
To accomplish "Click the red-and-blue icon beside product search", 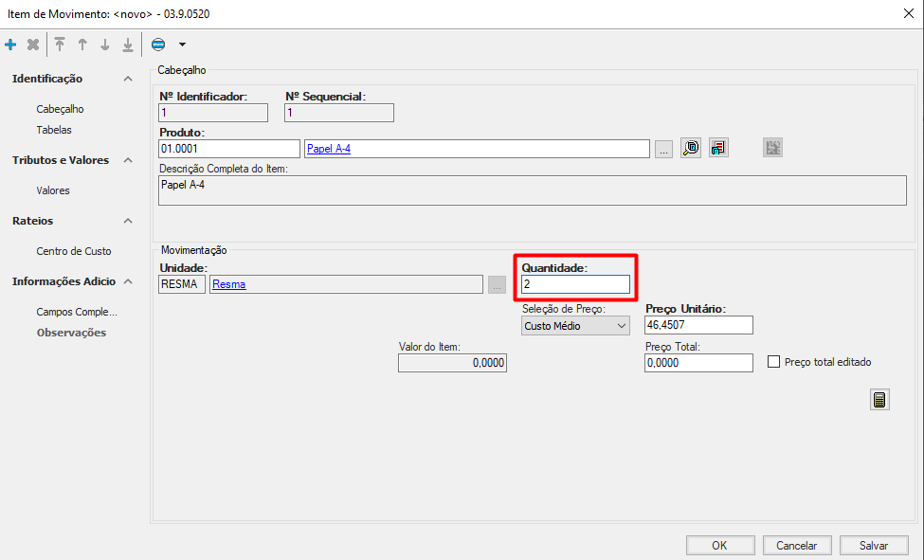I will (x=718, y=148).
